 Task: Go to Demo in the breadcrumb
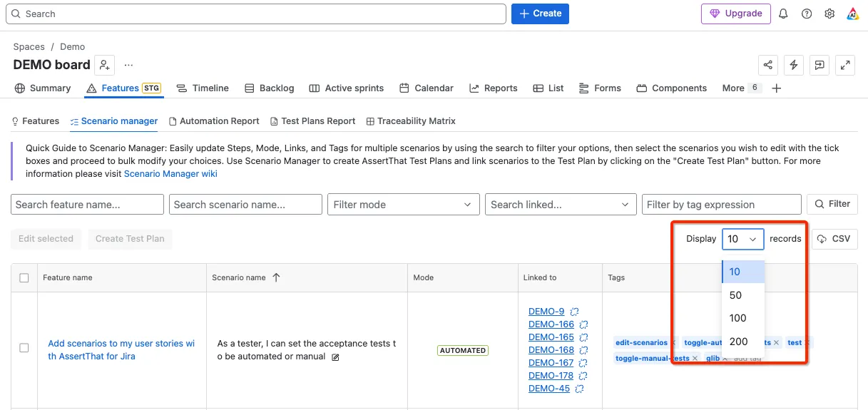[x=73, y=46]
